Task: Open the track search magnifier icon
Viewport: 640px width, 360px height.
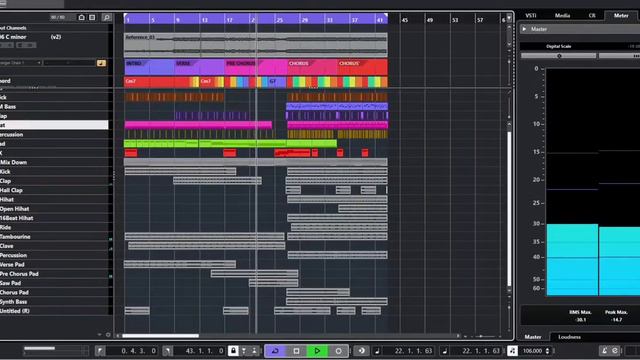Action: [107, 18]
